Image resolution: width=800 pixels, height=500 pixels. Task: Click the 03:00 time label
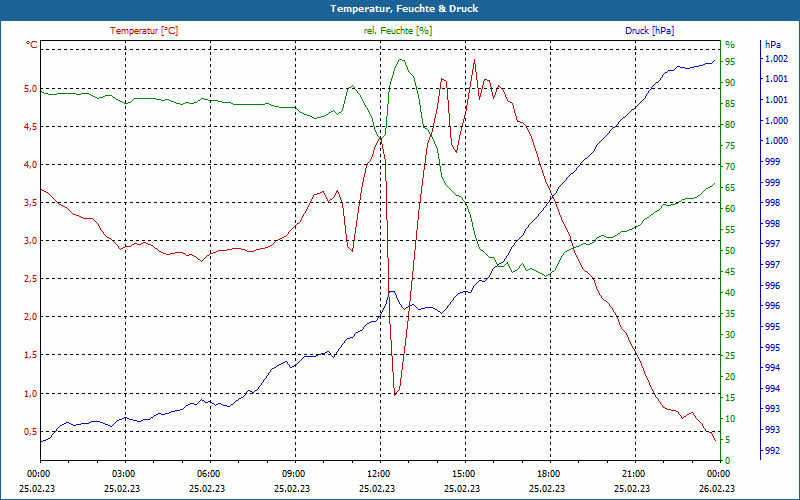[x=122, y=473]
